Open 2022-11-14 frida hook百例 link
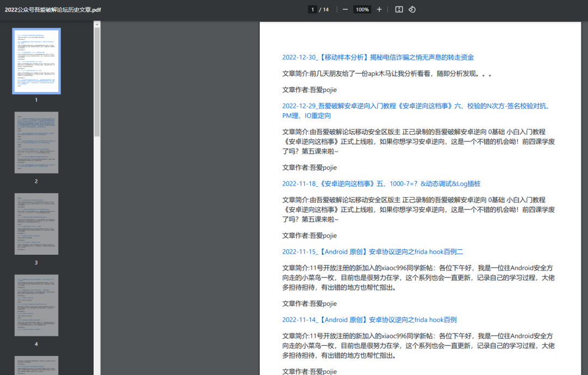Viewport: 588px width, 375px height. (369, 320)
